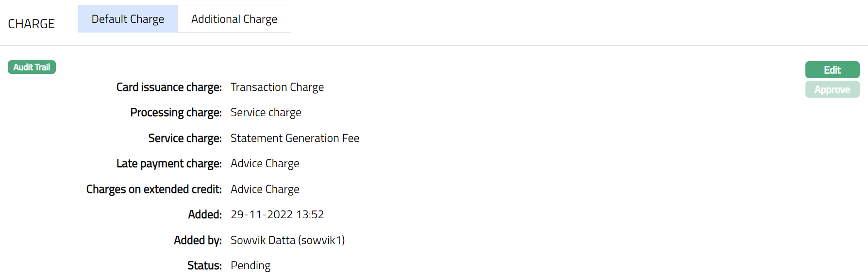This screenshot has width=868, height=278.
Task: Select the Sowvik Datta (sowvik1) user name
Action: (287, 240)
